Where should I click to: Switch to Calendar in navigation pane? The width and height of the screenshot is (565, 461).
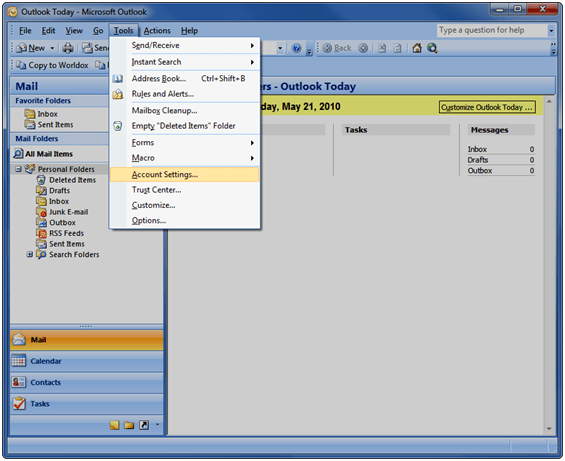[86, 361]
